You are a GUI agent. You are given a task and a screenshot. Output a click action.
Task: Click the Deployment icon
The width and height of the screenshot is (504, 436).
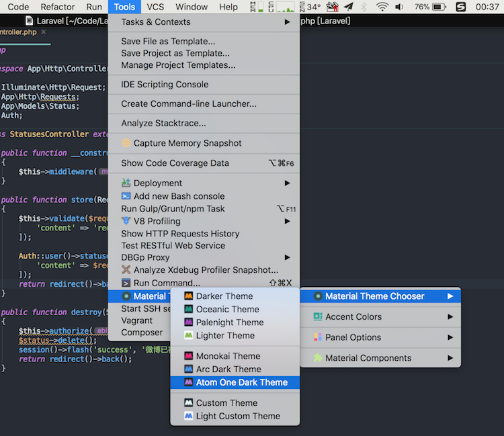click(126, 183)
